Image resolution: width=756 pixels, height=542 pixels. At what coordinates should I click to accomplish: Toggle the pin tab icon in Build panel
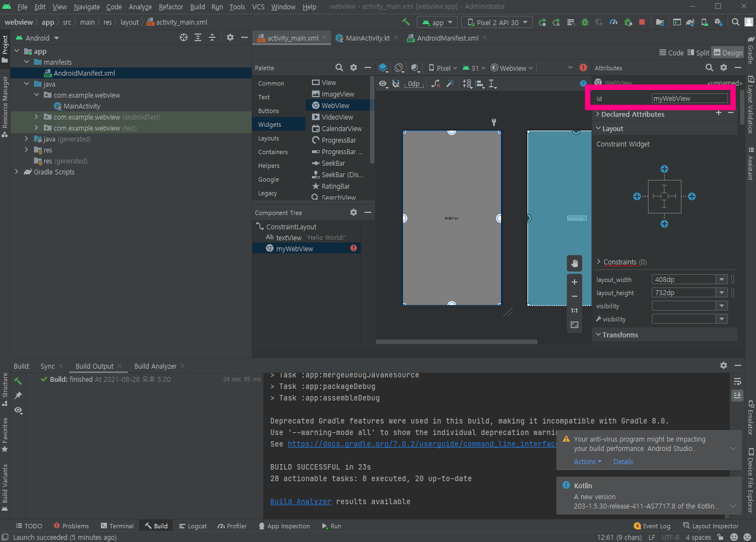coord(18,395)
